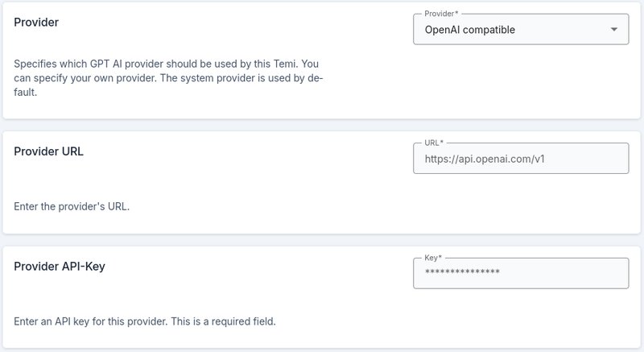Click the "Enter the provider's URL." help text

[72, 206]
